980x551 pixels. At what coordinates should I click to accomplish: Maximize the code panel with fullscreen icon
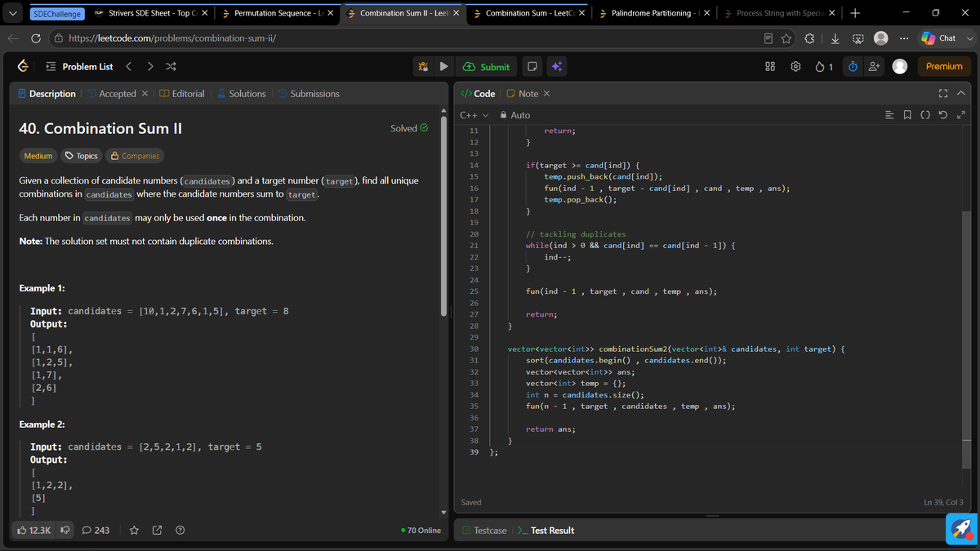click(943, 94)
